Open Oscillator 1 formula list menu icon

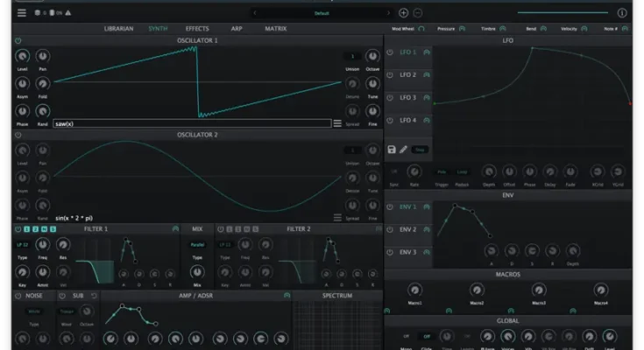point(337,123)
